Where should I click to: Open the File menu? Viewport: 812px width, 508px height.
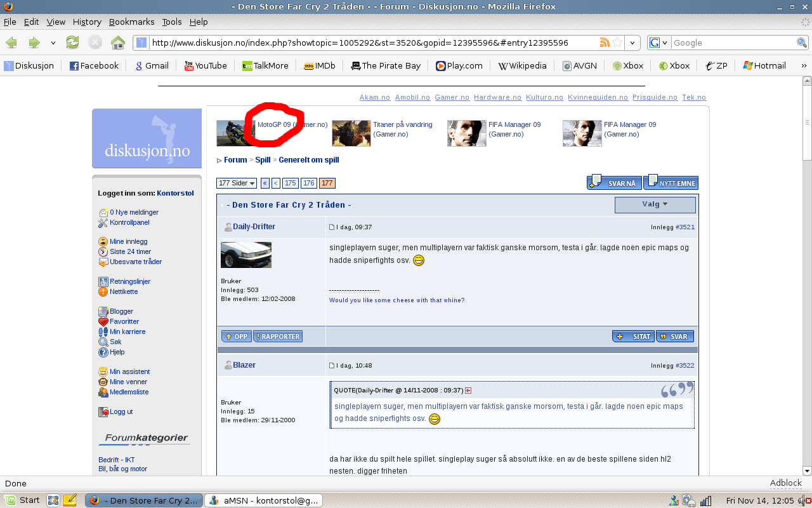click(x=10, y=22)
